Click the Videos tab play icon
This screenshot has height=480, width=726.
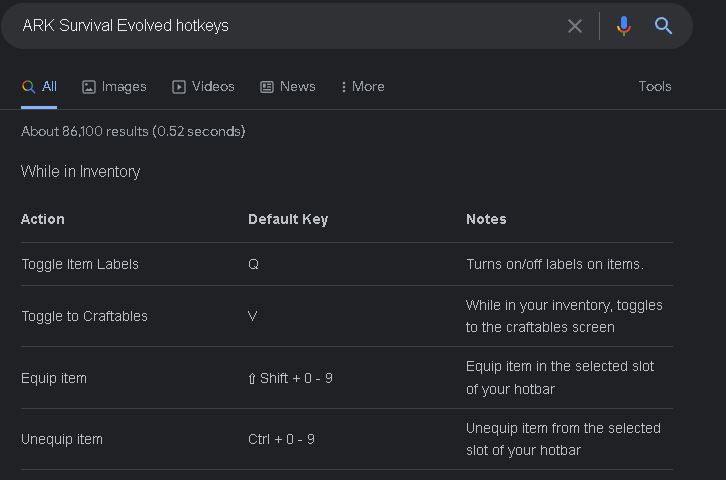179,87
